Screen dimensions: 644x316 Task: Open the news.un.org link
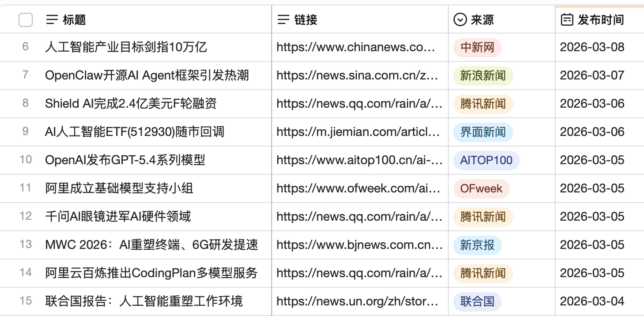coord(357,301)
